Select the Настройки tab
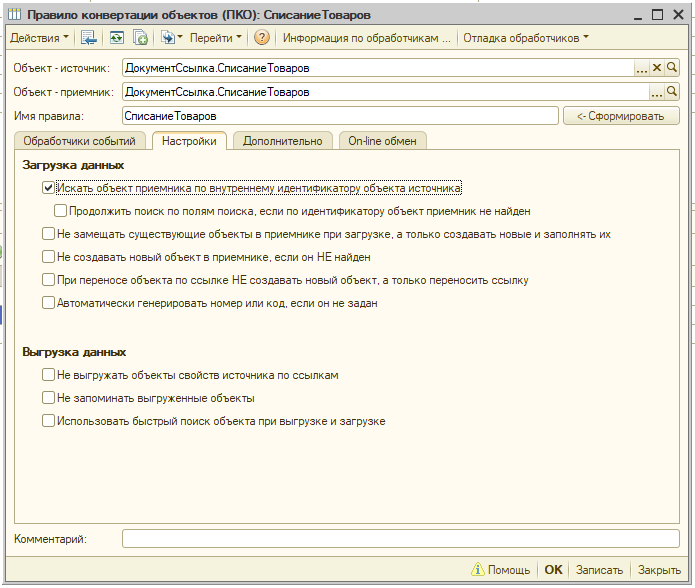 click(x=189, y=141)
